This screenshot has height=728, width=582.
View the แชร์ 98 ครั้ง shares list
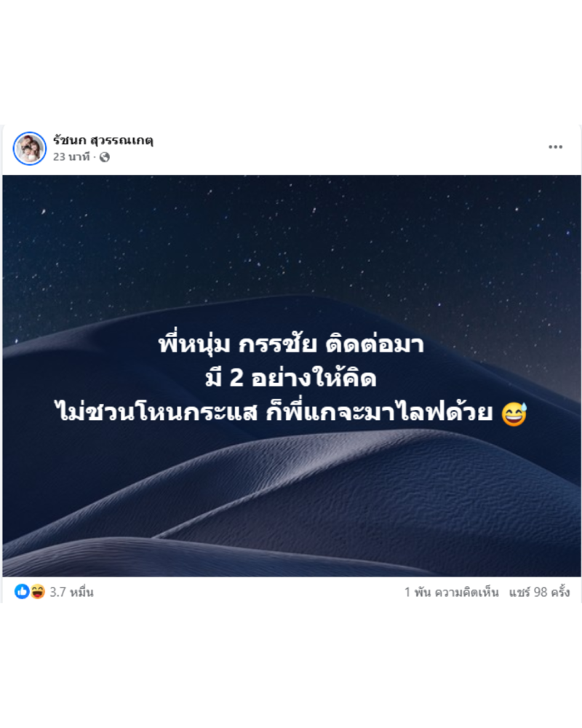539,592
